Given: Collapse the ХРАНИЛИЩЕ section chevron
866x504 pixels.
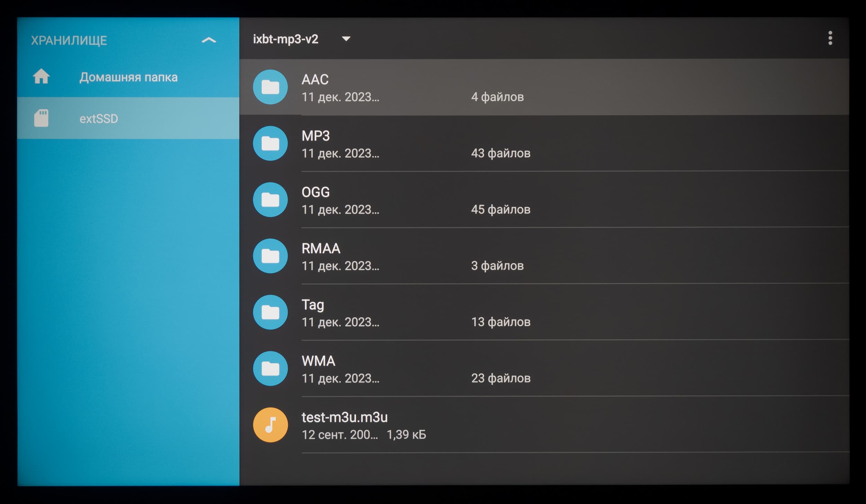Looking at the screenshot, I should 209,41.
